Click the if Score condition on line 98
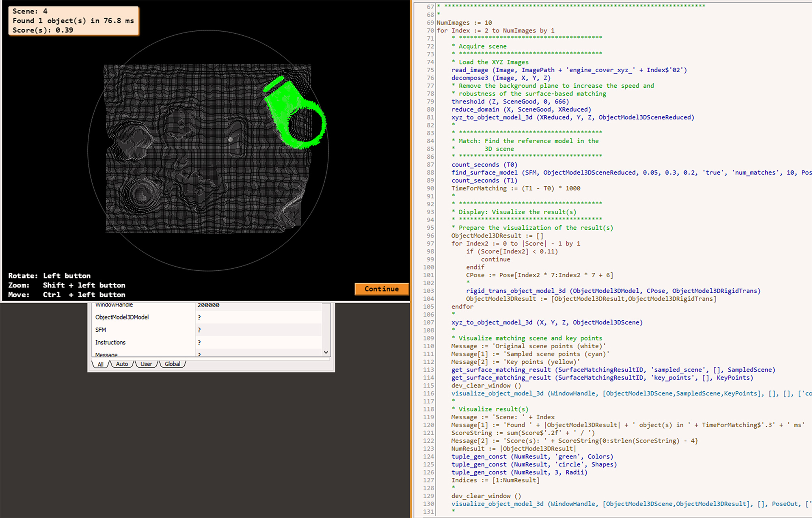This screenshot has width=812, height=518. [x=512, y=251]
